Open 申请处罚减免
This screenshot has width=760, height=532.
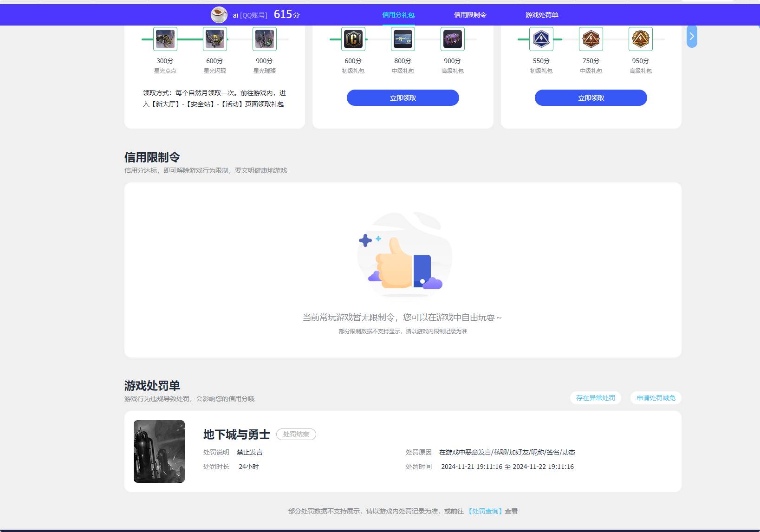(655, 398)
